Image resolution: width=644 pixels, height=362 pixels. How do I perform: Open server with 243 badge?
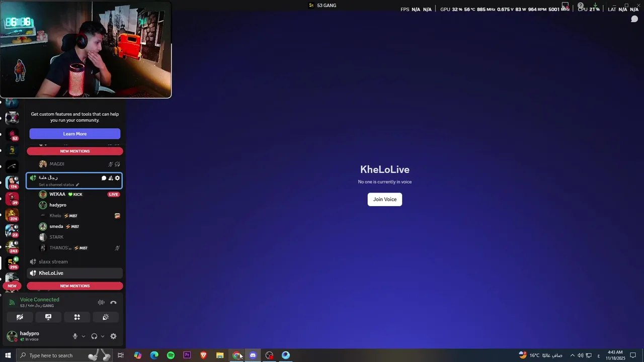point(12,247)
